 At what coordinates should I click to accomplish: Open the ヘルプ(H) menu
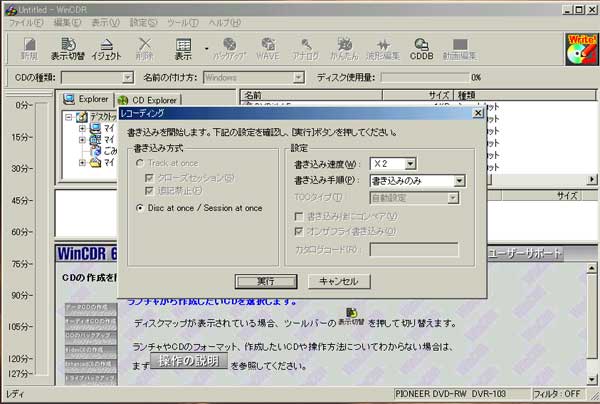pyautogui.click(x=225, y=23)
